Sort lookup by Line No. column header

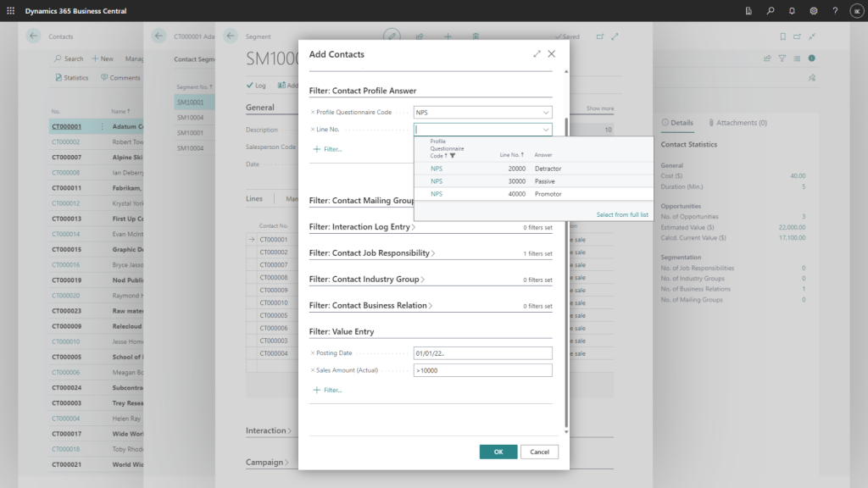pos(511,155)
